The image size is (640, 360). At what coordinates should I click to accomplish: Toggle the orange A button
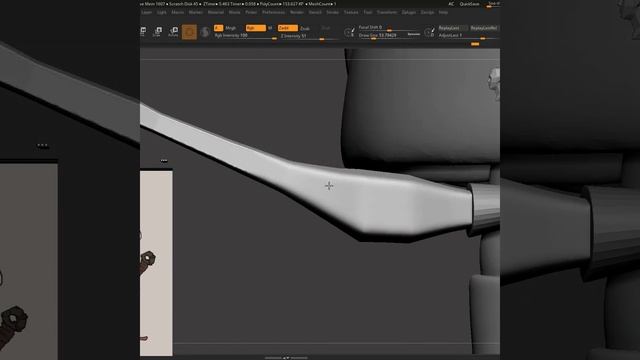tap(218, 28)
